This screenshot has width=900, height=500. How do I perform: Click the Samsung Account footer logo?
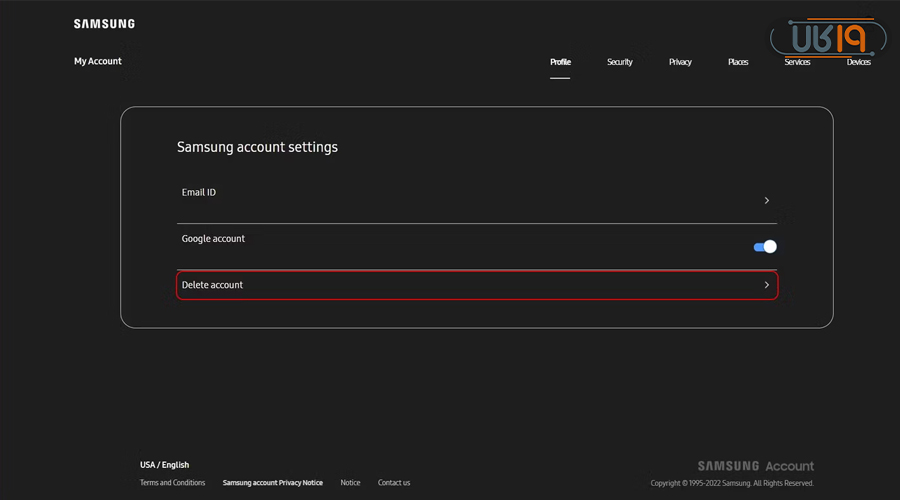click(x=755, y=466)
